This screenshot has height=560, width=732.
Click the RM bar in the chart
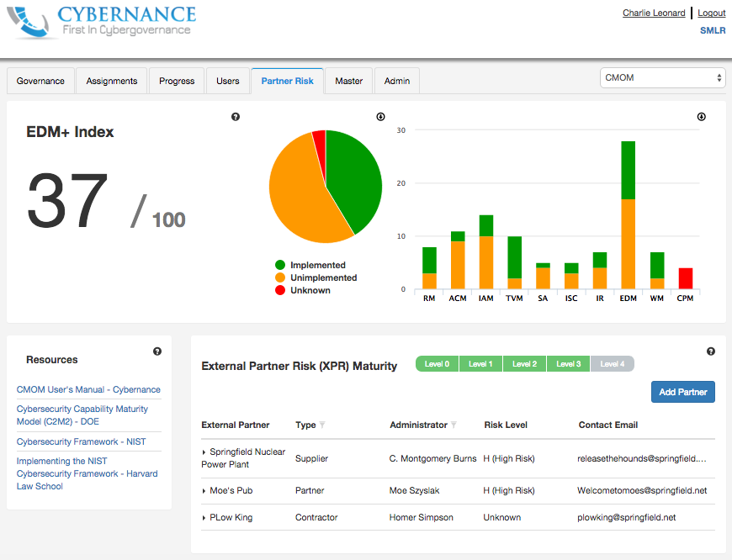point(429,268)
